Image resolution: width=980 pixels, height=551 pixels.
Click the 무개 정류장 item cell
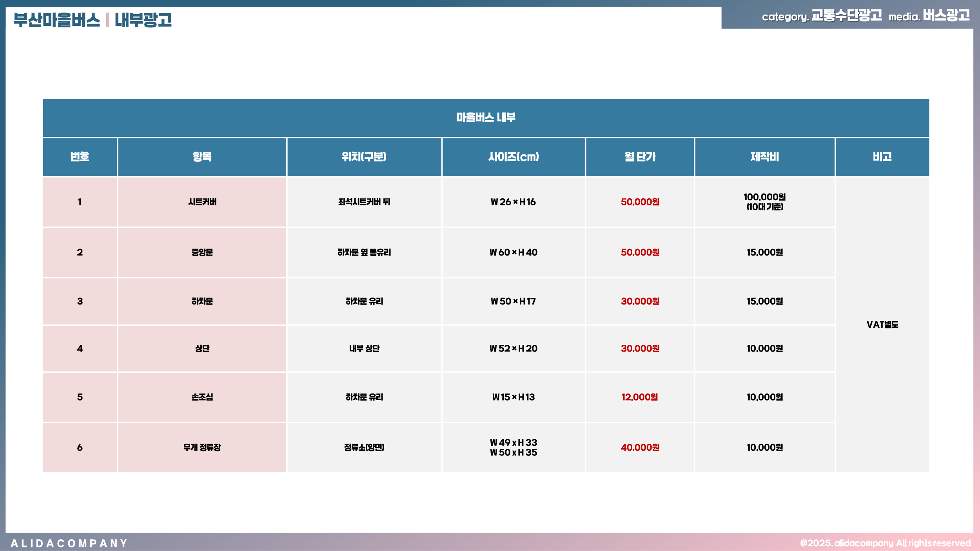[x=202, y=447]
